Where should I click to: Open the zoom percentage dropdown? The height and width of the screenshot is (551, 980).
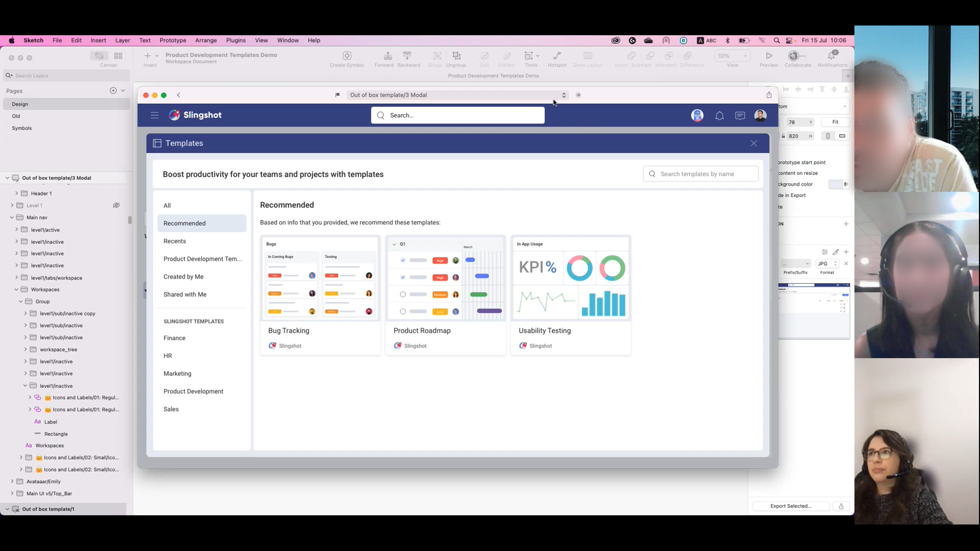[732, 56]
